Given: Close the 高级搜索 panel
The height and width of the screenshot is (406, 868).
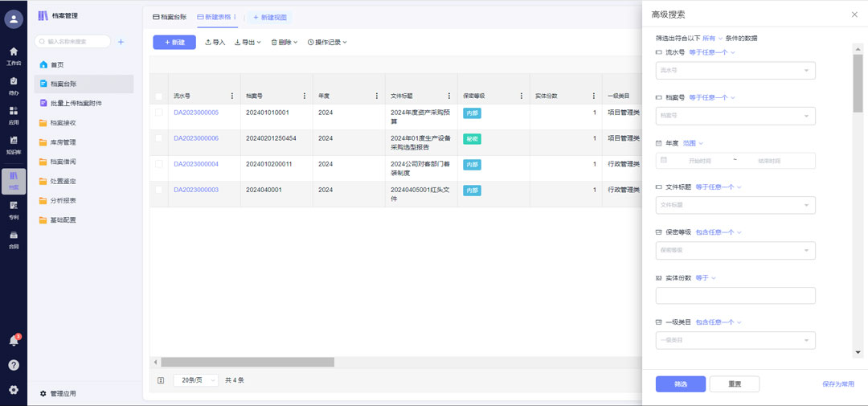Looking at the screenshot, I should pos(854,14).
